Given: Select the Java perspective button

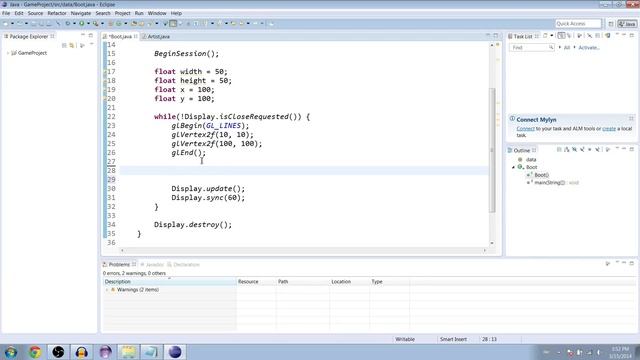Looking at the screenshot, I should pos(627,24).
